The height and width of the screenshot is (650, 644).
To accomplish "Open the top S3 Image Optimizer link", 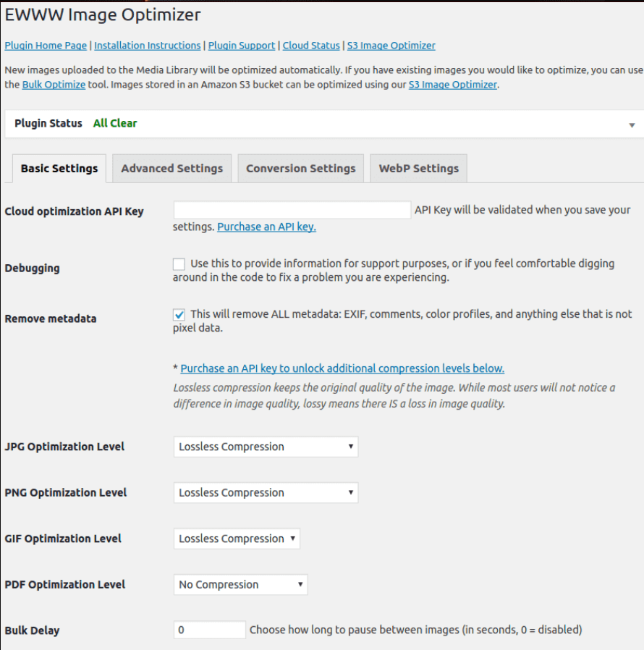I will (391, 46).
